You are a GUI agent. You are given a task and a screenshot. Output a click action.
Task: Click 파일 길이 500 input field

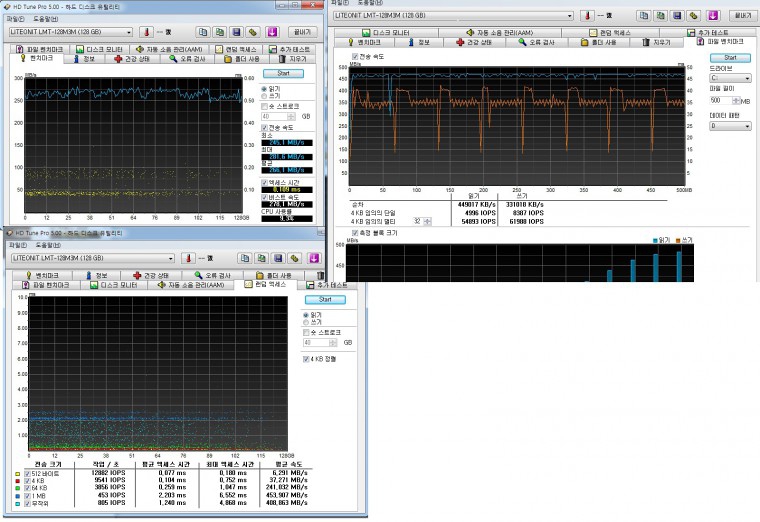(x=721, y=101)
